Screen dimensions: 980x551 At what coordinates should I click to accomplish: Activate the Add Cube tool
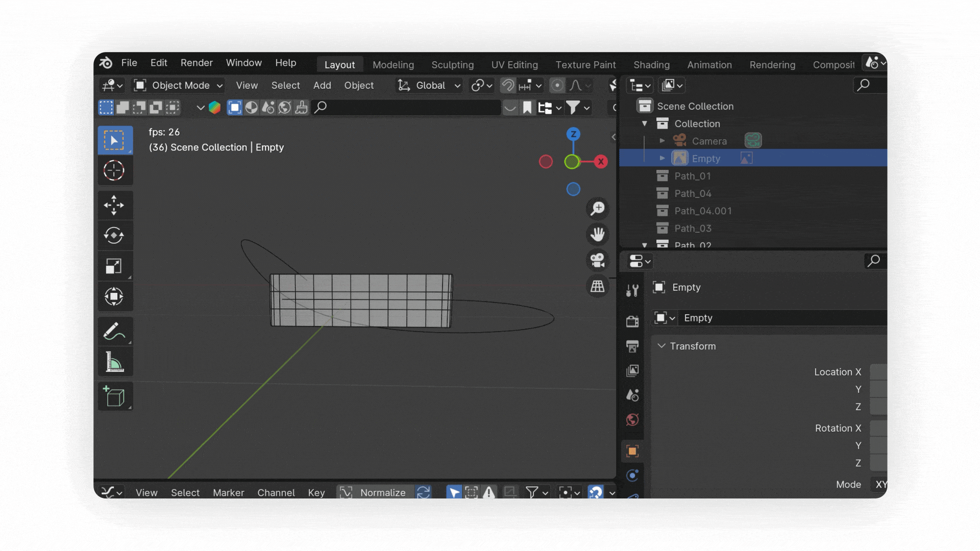114,396
